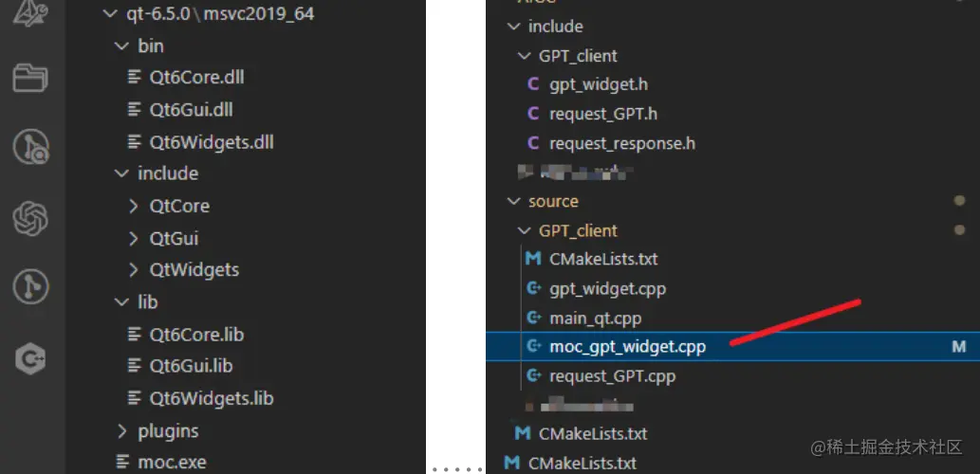Open request_response.h header file
This screenshot has width=980, height=474.
tap(622, 143)
